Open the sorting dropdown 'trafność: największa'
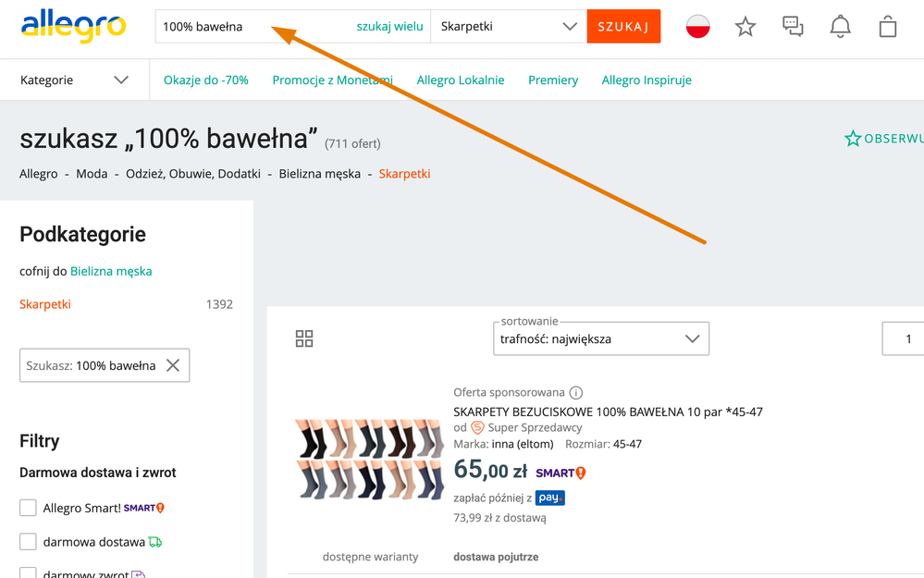 click(x=600, y=338)
